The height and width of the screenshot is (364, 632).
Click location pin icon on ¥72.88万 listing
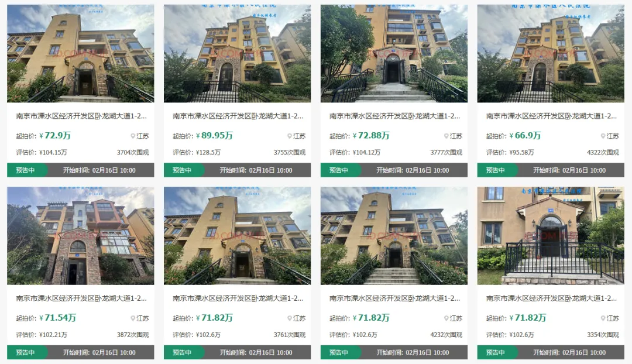pyautogui.click(x=446, y=136)
